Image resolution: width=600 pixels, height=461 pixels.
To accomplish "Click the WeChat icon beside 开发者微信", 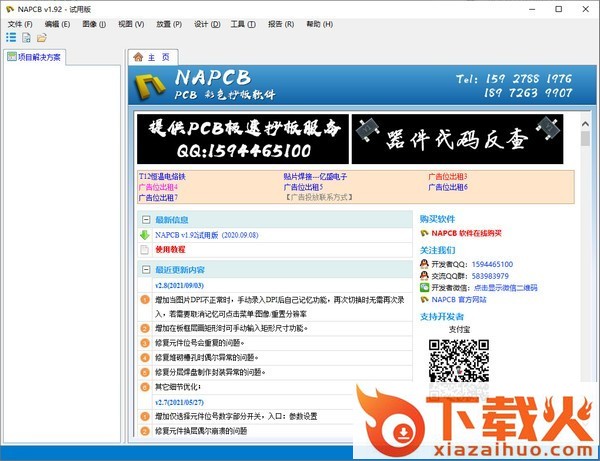I will [x=424, y=288].
